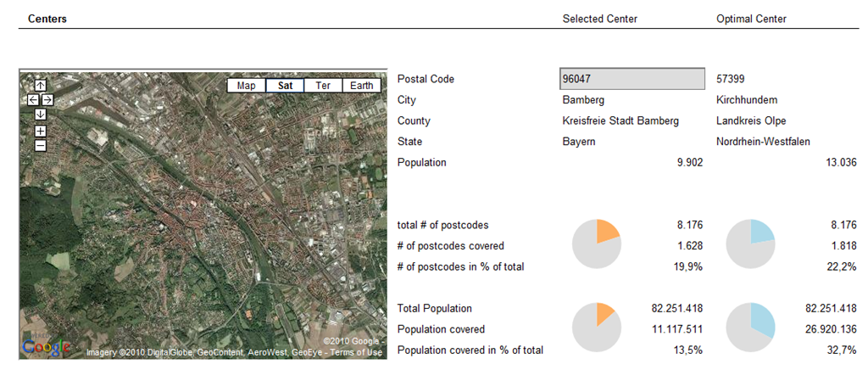Pan the map down with the arrow
The width and height of the screenshot is (868, 381).
pyautogui.click(x=41, y=114)
